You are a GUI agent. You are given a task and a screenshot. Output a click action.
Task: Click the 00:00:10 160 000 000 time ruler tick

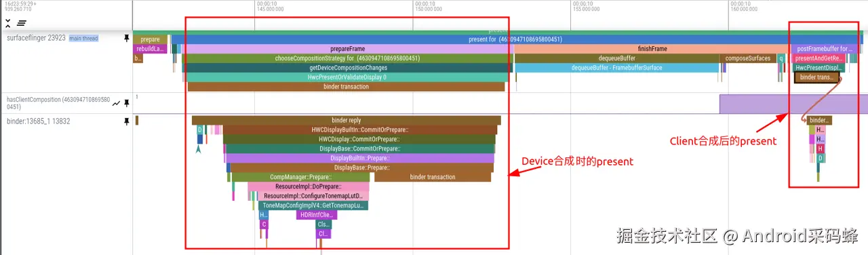[x=744, y=7]
